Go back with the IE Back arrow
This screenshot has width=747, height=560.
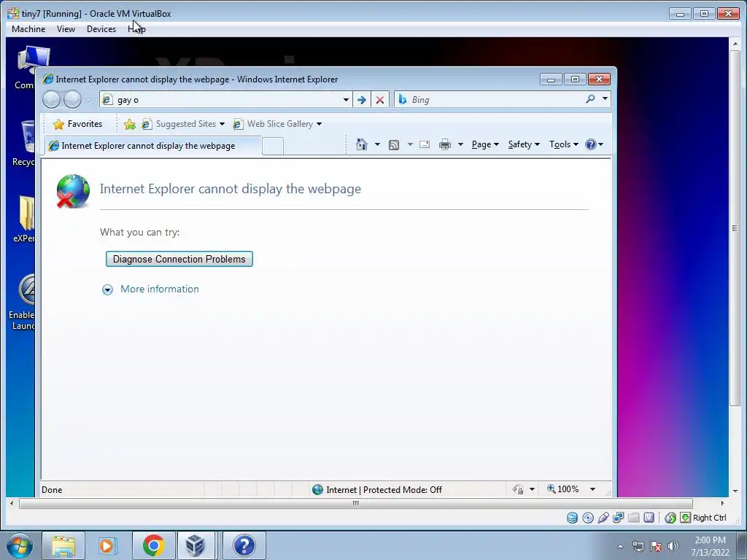52,99
